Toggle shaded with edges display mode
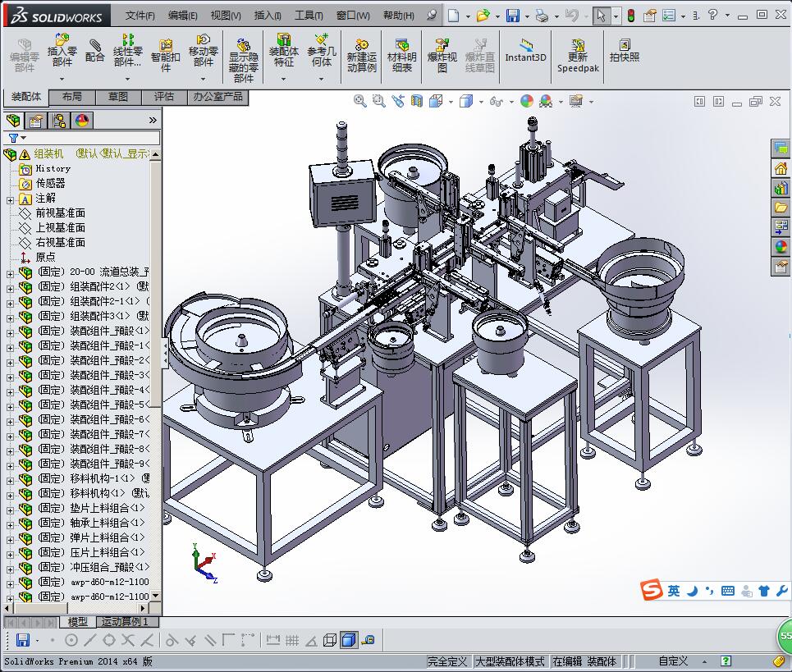 click(349, 640)
